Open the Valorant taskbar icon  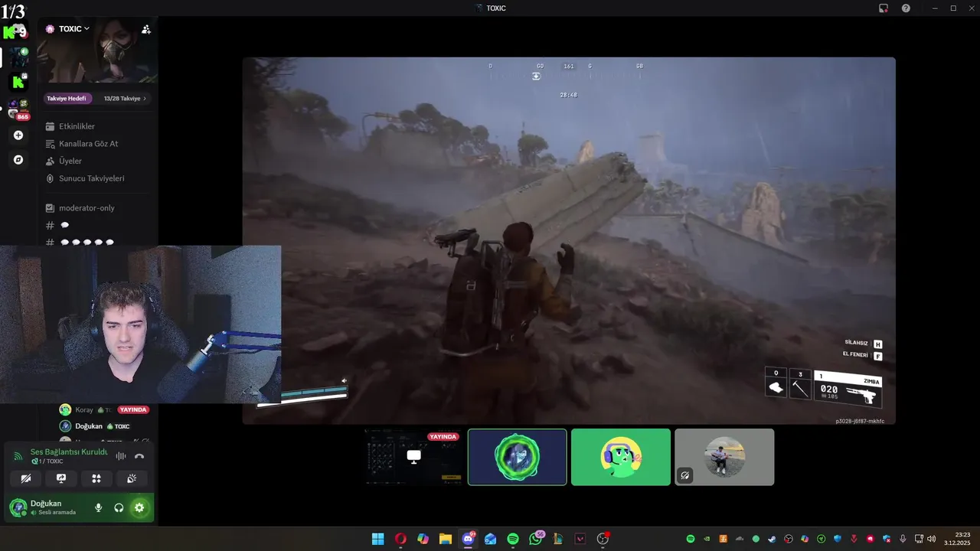pyautogui.click(x=580, y=539)
